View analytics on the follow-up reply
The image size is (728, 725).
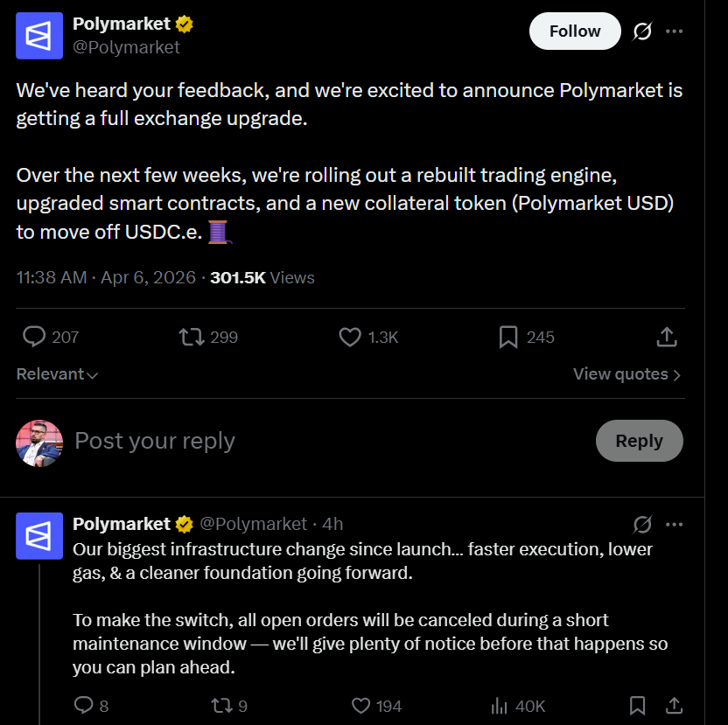pos(495,705)
